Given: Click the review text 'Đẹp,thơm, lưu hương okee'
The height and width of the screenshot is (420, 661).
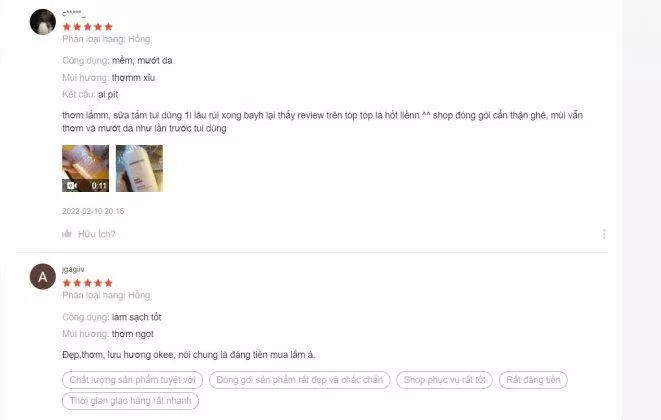Looking at the screenshot, I should (118, 355).
